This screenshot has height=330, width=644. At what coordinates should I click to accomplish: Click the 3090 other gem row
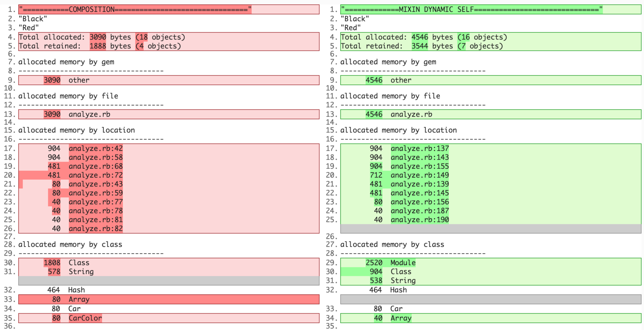click(78, 80)
